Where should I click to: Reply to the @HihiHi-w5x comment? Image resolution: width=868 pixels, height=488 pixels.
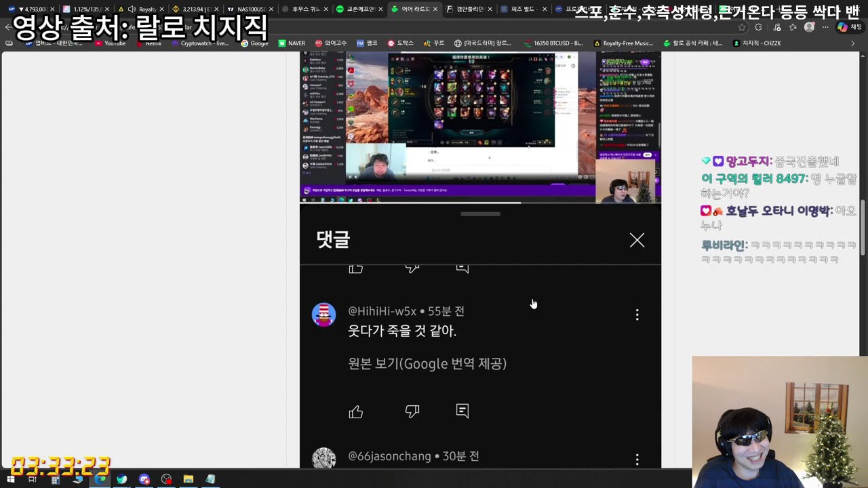coord(462,411)
